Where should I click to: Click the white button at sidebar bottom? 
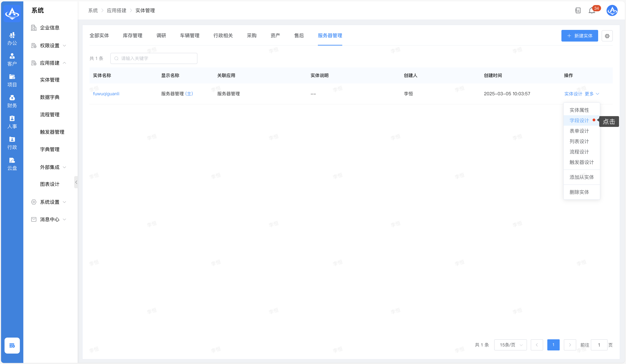pyautogui.click(x=12, y=345)
